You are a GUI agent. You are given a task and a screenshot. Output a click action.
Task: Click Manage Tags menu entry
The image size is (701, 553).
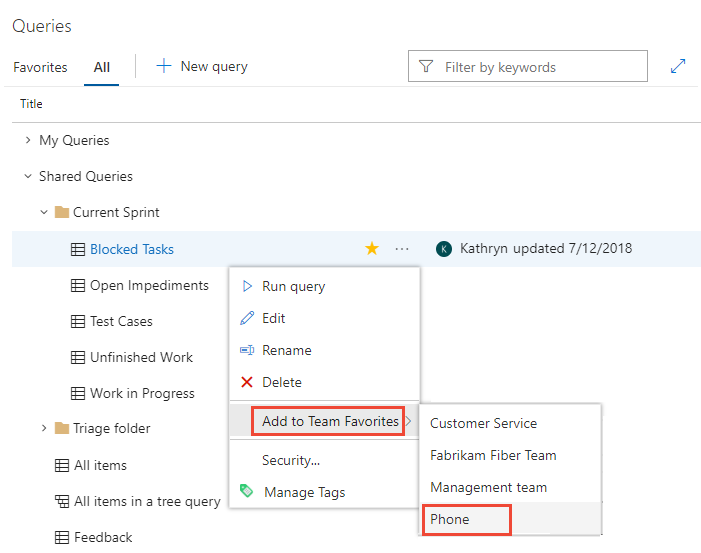click(x=304, y=492)
